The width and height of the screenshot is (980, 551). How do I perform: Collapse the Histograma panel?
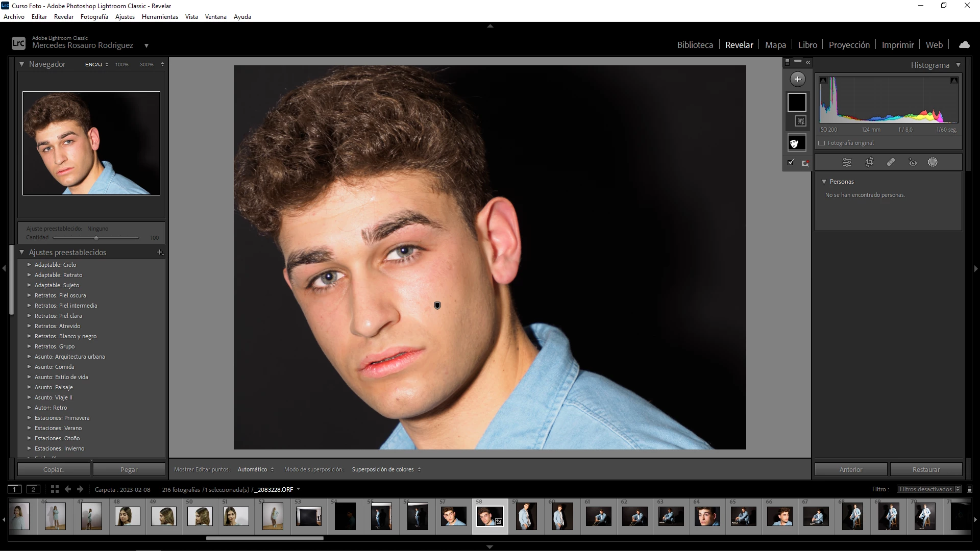click(x=958, y=65)
